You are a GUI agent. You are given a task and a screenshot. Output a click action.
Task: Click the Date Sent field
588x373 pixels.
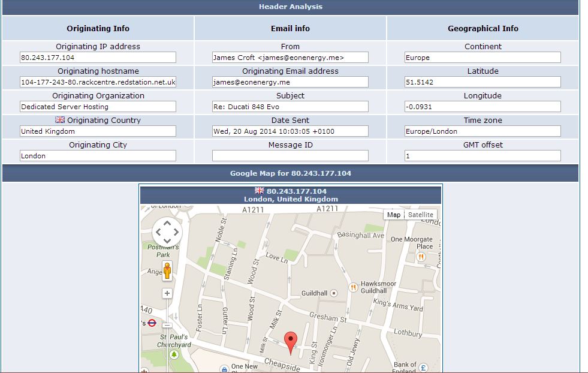(290, 131)
